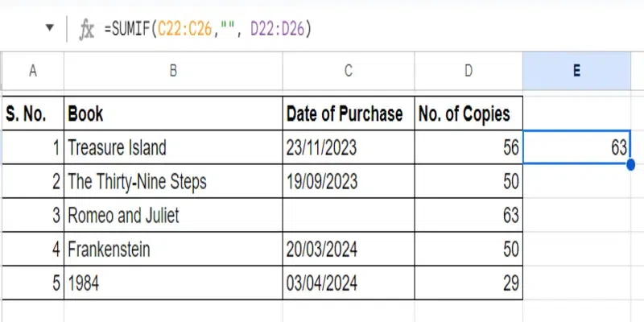
Task: Select the date 03/04/2024 cell
Action: click(x=347, y=283)
